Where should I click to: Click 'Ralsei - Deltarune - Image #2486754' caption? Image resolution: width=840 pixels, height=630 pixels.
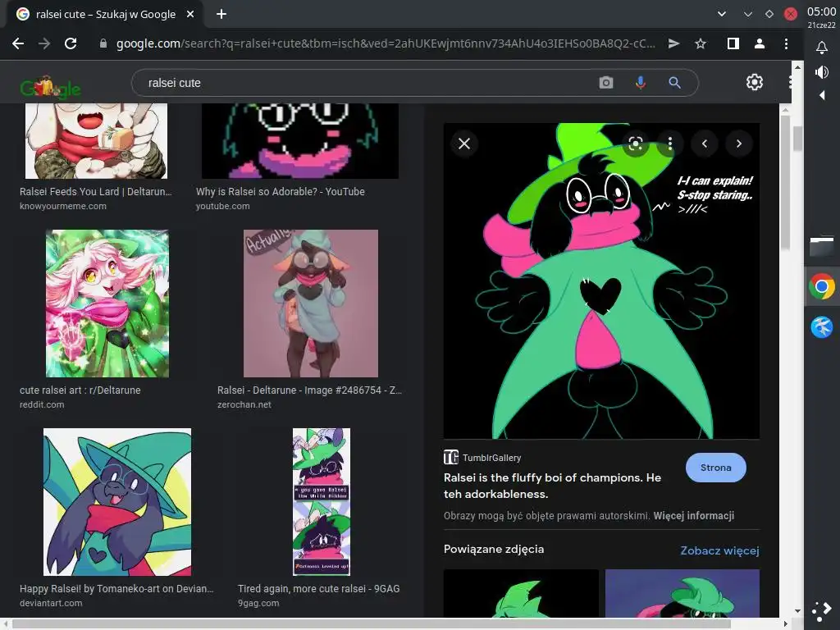click(x=309, y=390)
